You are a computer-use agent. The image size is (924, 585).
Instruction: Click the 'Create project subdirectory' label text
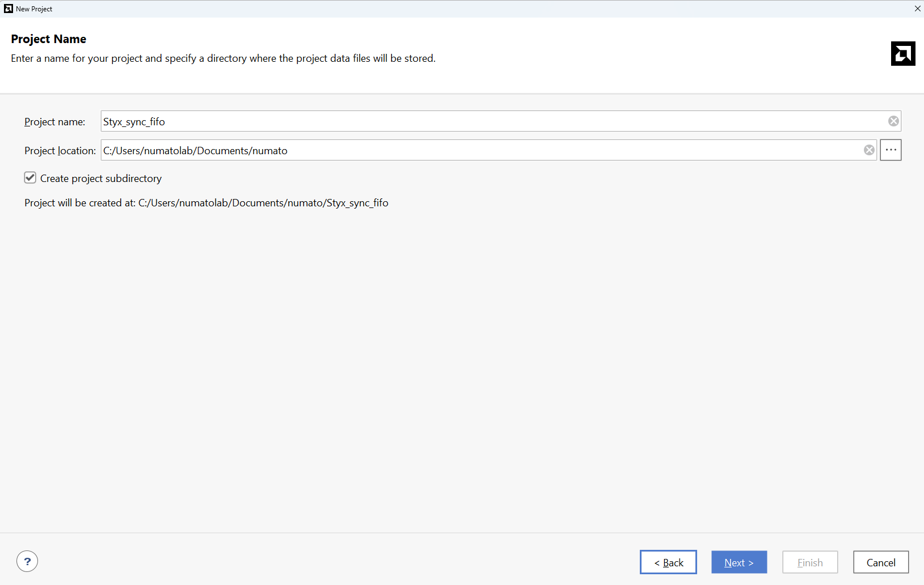101,179
